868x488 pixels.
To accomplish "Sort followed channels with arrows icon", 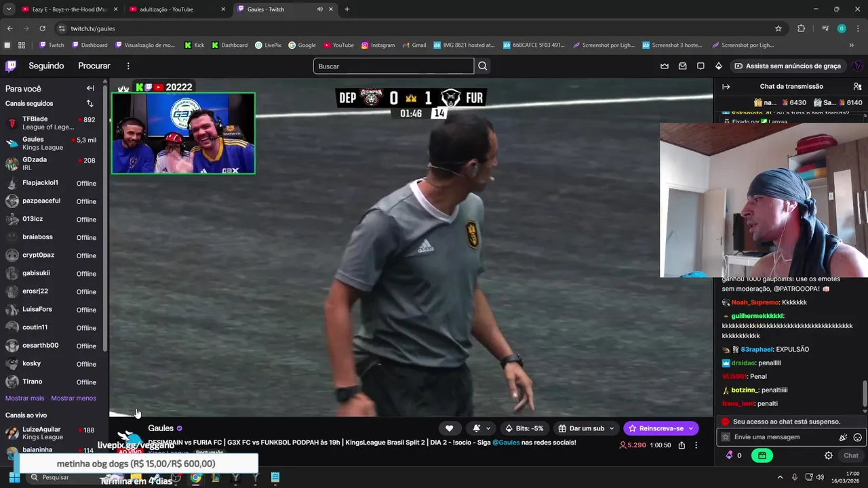I will pyautogui.click(x=90, y=104).
